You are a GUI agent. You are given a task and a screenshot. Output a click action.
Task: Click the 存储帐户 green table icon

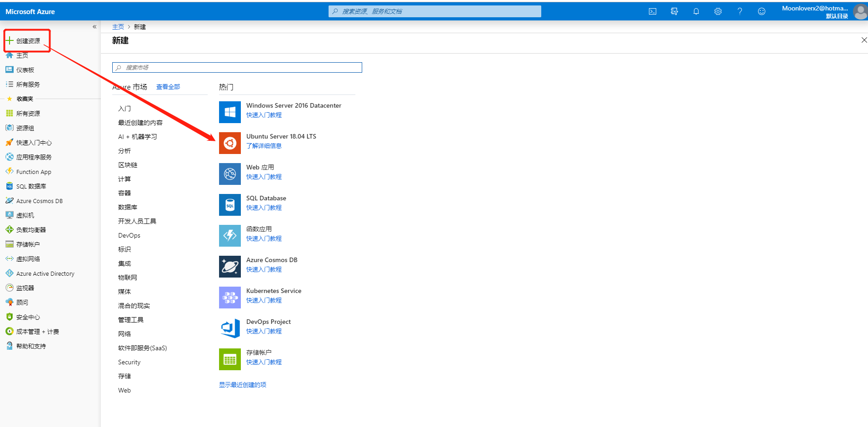[x=230, y=359]
